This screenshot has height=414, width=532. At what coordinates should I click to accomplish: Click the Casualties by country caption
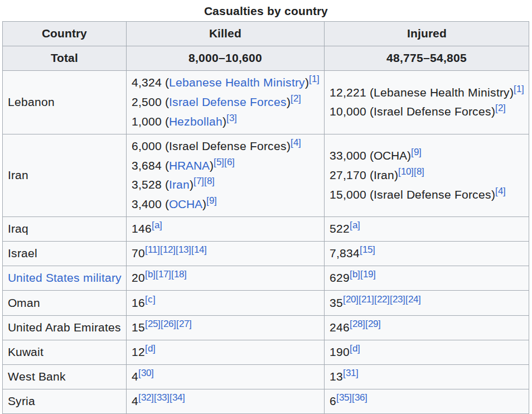coord(266,11)
